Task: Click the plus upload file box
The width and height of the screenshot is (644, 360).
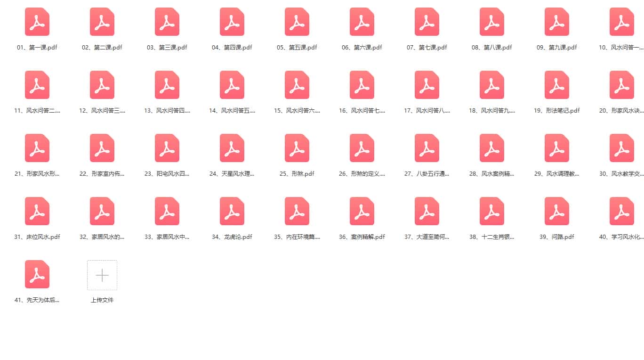Action: 102,275
